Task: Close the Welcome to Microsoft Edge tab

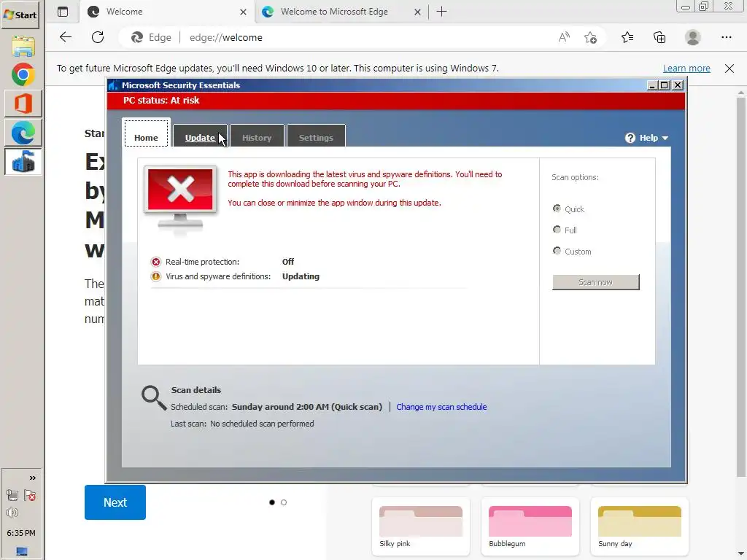Action: pos(417,12)
